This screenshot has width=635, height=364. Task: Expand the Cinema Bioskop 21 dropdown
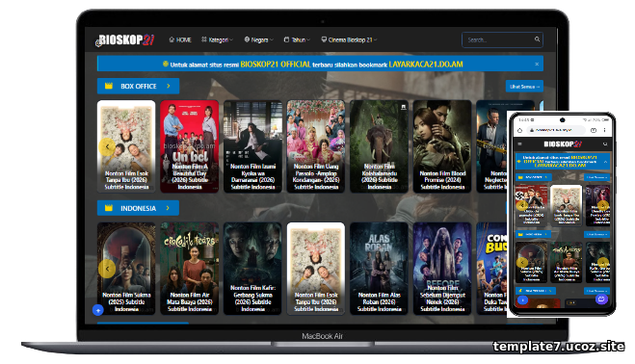point(349,39)
